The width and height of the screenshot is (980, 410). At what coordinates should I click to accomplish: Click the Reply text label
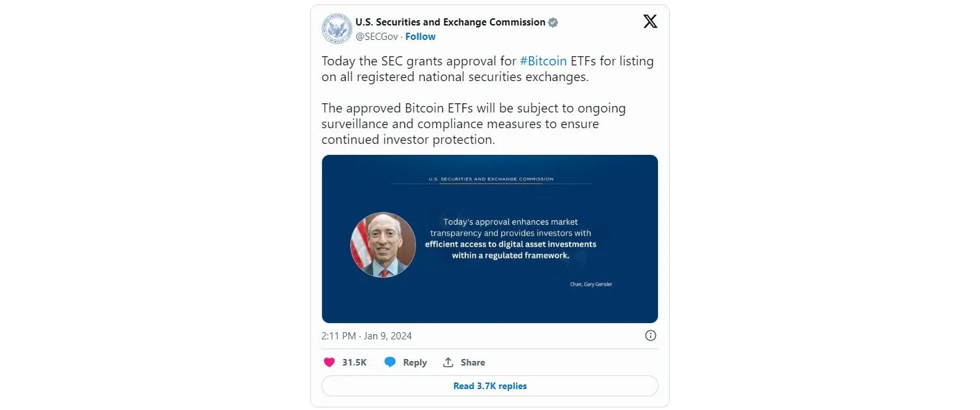pos(415,362)
